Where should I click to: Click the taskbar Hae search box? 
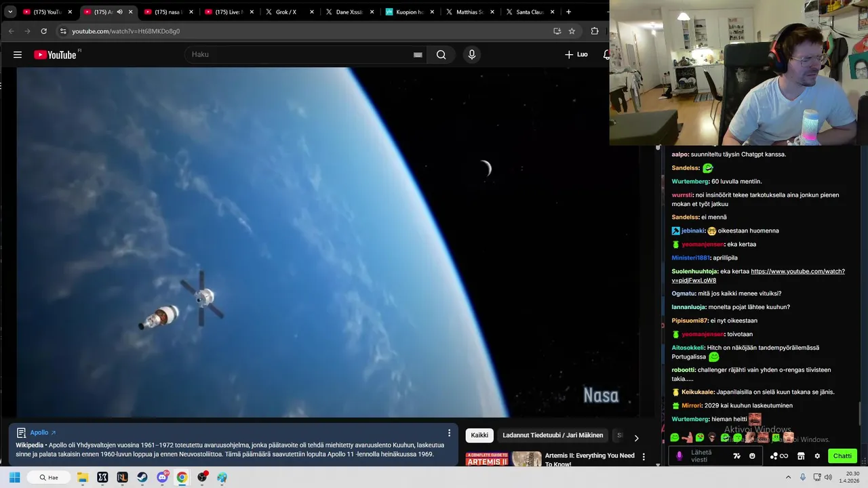50,477
